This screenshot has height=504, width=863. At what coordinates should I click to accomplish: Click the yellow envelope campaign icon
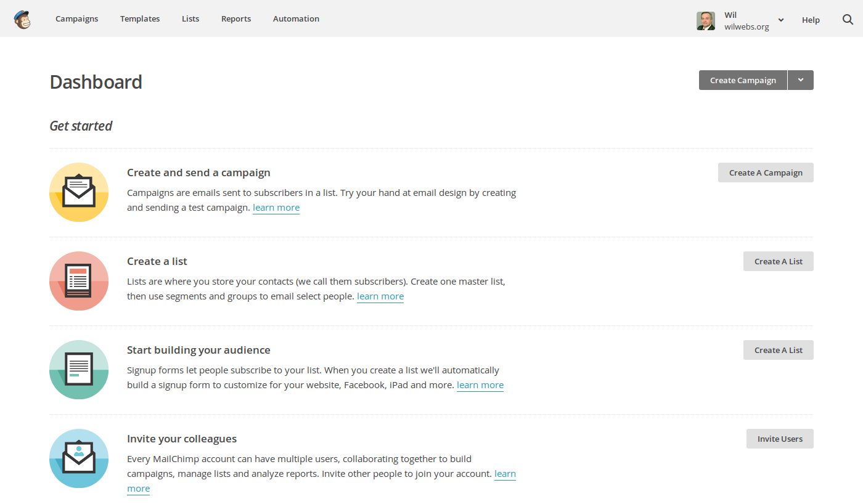(x=79, y=192)
